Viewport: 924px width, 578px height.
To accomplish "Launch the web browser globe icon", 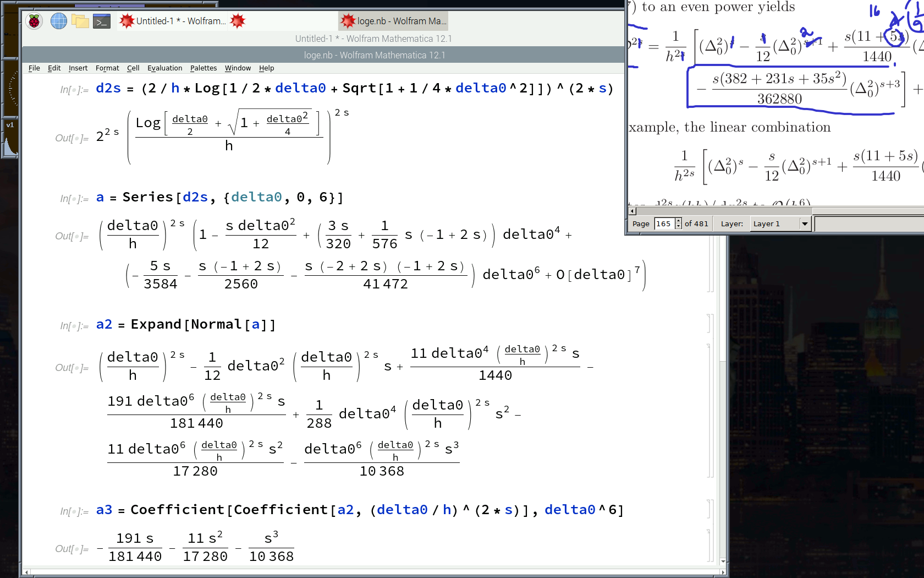I will point(58,21).
